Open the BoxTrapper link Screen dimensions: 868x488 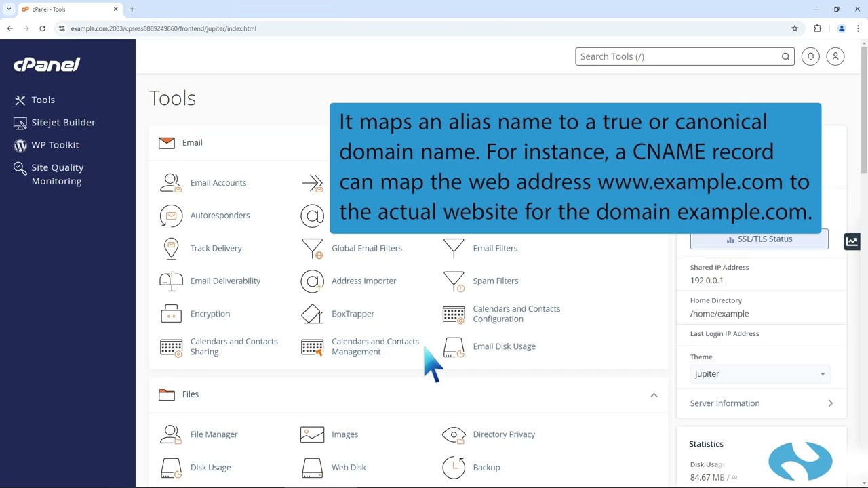[353, 314]
